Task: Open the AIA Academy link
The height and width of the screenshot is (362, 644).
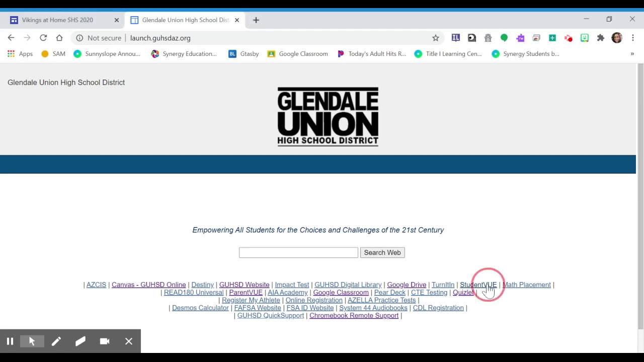Action: pyautogui.click(x=287, y=292)
